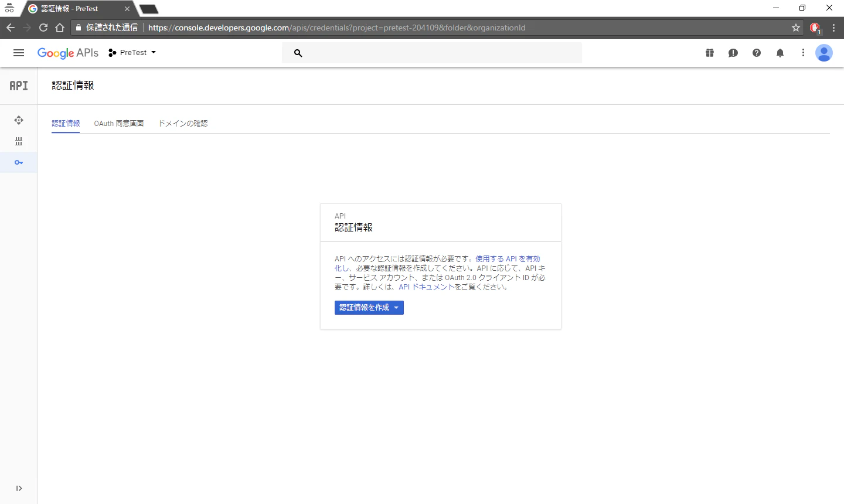This screenshot has width=844, height=504.
Task: Open the Chrome three-dot menu
Action: point(833,28)
